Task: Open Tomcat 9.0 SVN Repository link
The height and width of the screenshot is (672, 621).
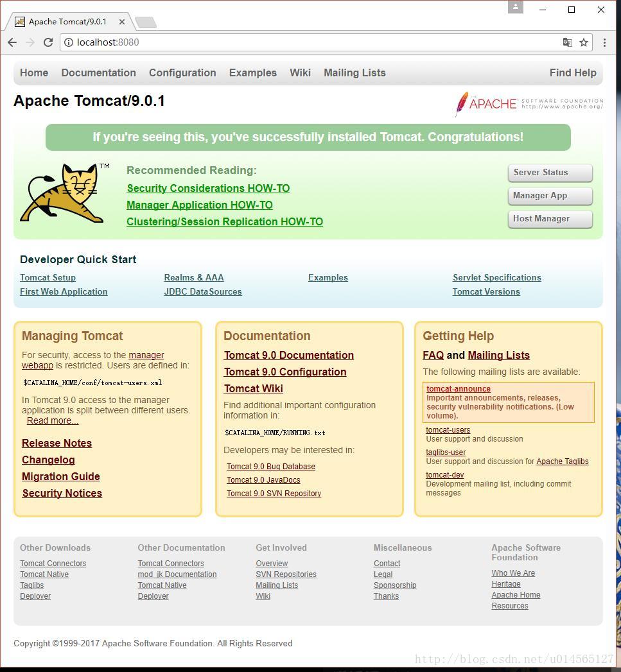Action: (x=274, y=494)
